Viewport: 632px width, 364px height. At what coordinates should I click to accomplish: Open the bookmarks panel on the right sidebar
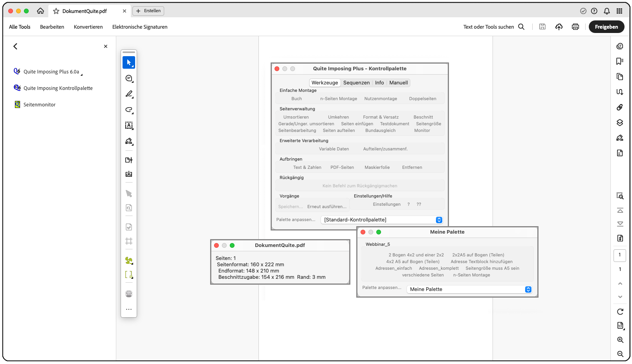(x=620, y=61)
